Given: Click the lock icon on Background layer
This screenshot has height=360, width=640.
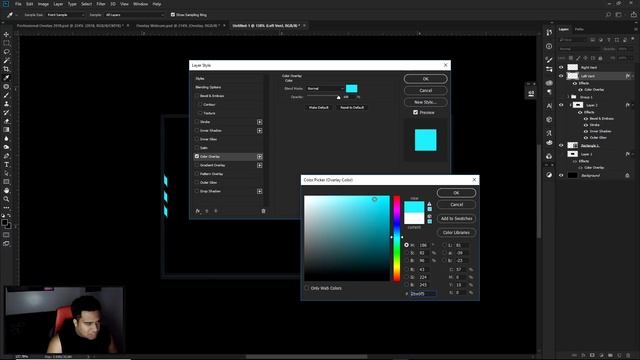Looking at the screenshot, I should point(627,176).
